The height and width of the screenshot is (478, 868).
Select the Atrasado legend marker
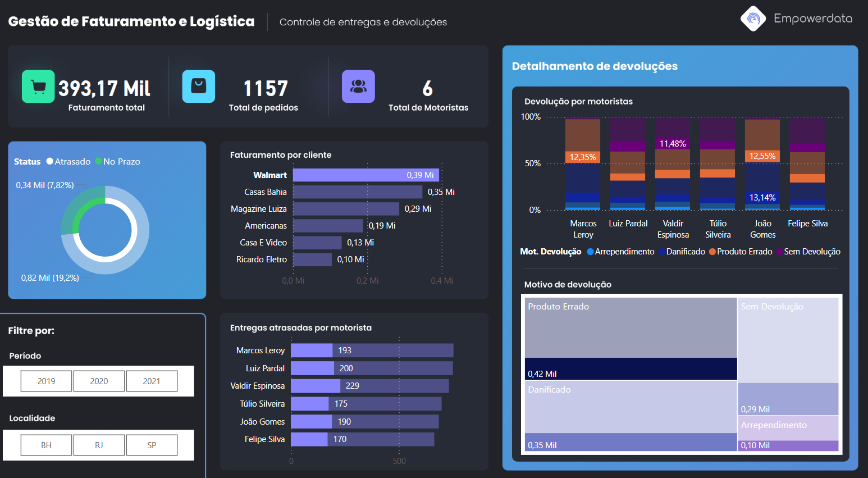tap(50, 161)
